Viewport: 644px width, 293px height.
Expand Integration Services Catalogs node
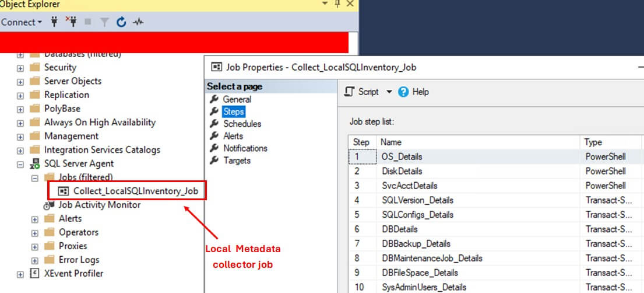[20, 151]
